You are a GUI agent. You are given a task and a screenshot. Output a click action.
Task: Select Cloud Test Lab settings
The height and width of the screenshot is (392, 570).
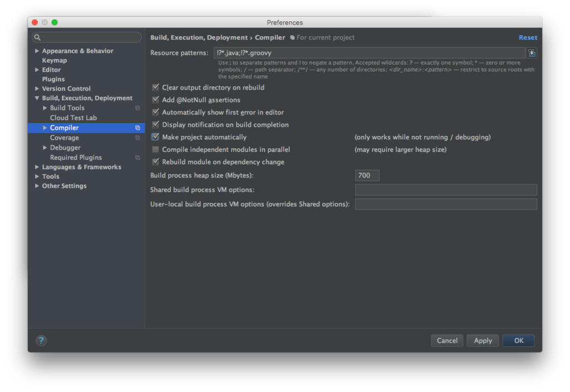[73, 118]
